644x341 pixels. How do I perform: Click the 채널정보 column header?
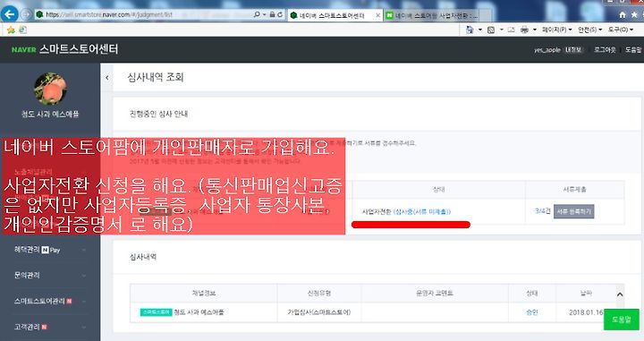point(204,294)
